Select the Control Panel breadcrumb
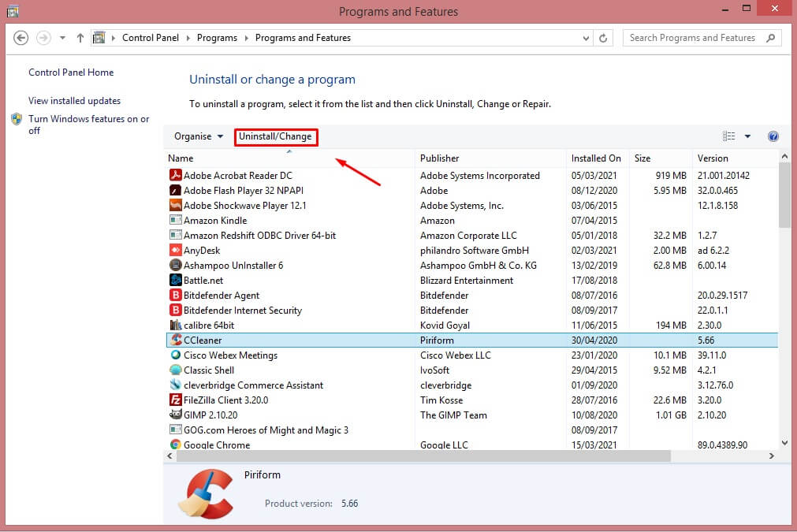Image resolution: width=797 pixels, height=532 pixels. tap(151, 38)
